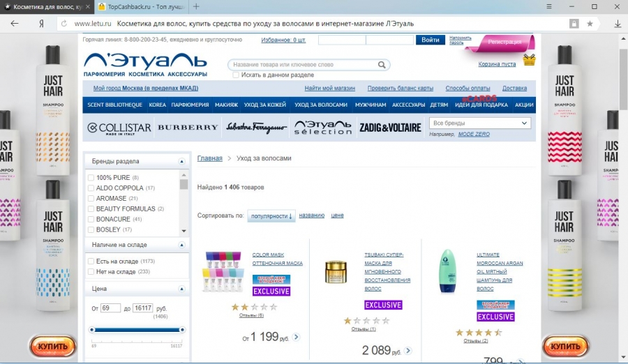Click the left orange КУПИТЬ banner button
The image size is (628, 364).
pyautogui.click(x=52, y=347)
